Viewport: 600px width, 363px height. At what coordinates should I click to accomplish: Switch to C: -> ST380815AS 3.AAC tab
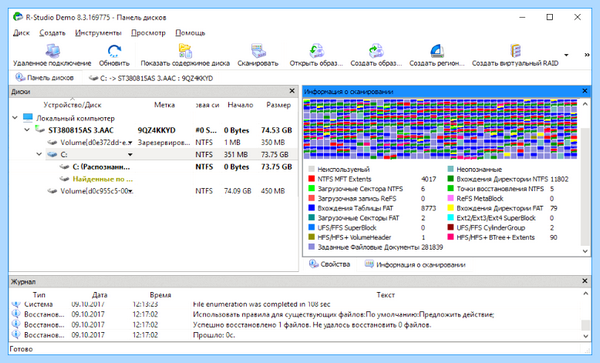[151, 78]
